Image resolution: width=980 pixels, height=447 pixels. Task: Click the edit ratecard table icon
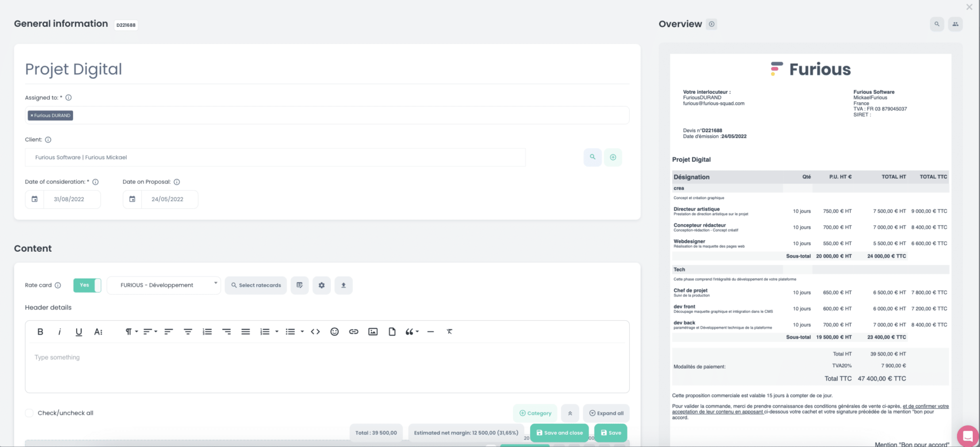pyautogui.click(x=300, y=285)
